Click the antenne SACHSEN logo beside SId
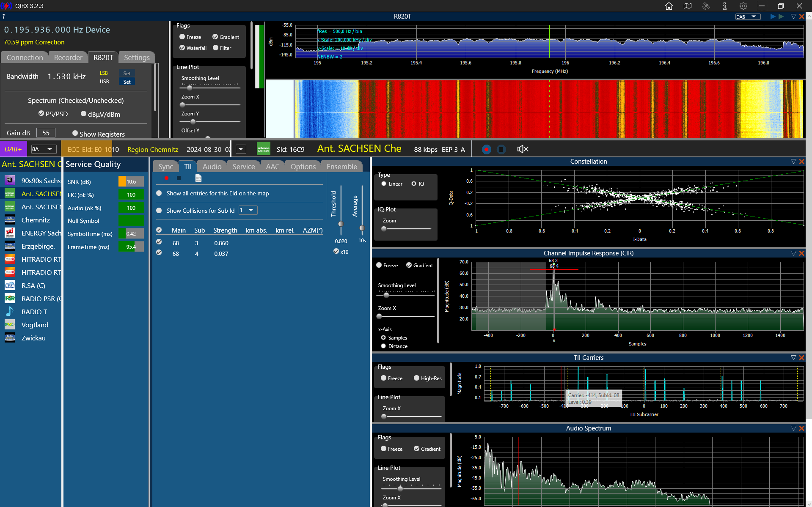The width and height of the screenshot is (812, 507). tap(264, 149)
